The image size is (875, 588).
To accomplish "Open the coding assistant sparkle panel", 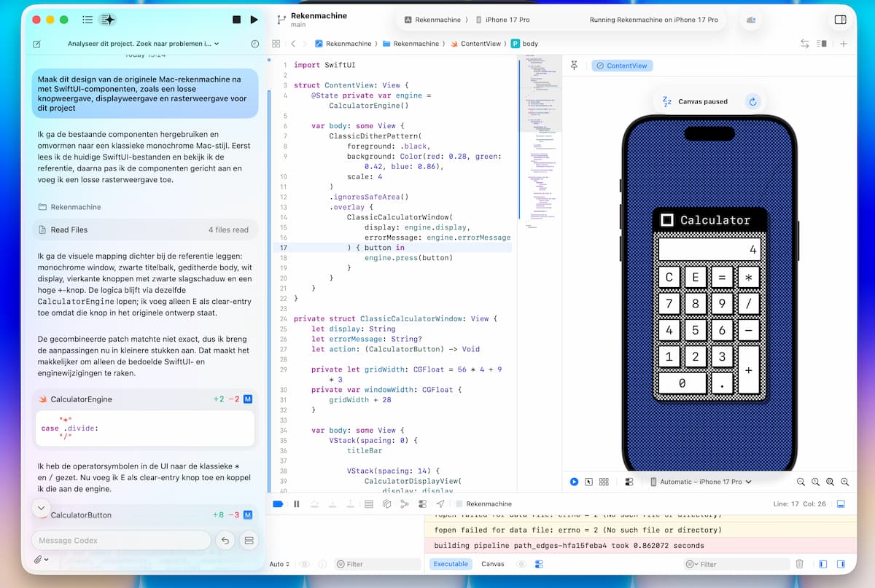I will pos(107,20).
